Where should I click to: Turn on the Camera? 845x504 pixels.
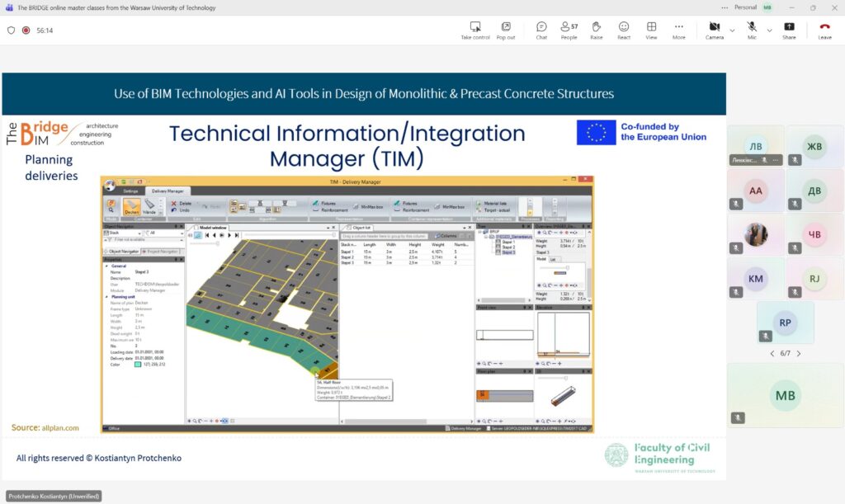click(x=714, y=31)
